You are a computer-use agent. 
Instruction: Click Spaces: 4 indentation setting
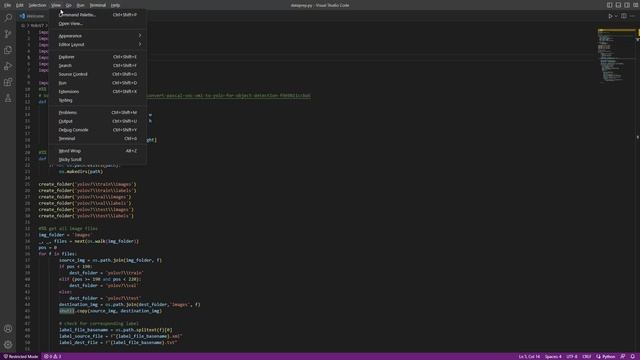pyautogui.click(x=553, y=356)
